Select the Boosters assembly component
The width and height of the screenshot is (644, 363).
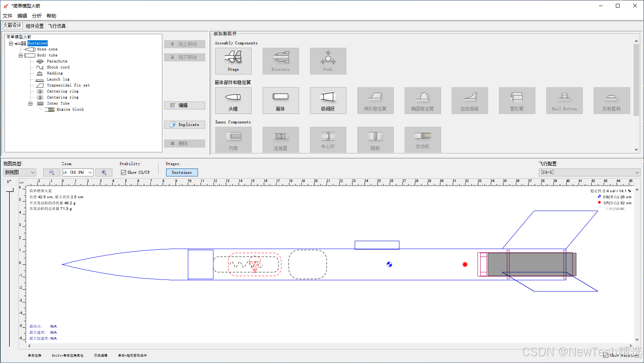point(281,61)
